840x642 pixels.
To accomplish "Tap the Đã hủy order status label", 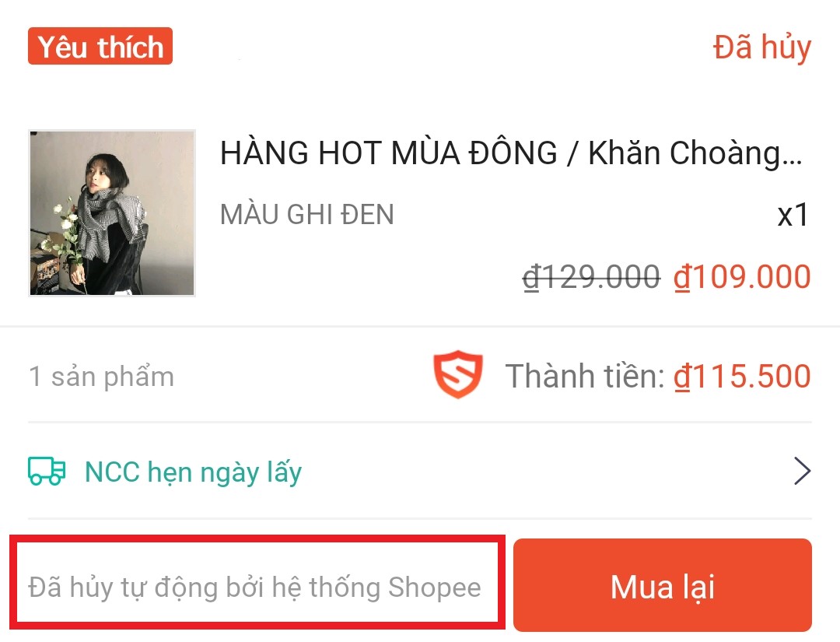I will tap(761, 47).
